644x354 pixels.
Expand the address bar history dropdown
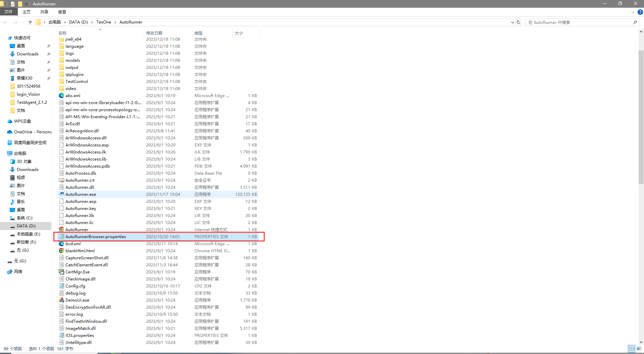tap(512, 23)
